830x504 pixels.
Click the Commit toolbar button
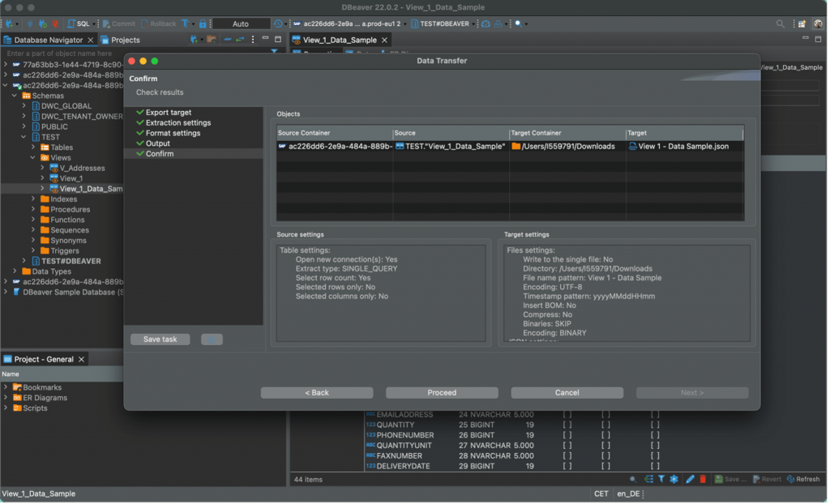pyautogui.click(x=119, y=23)
